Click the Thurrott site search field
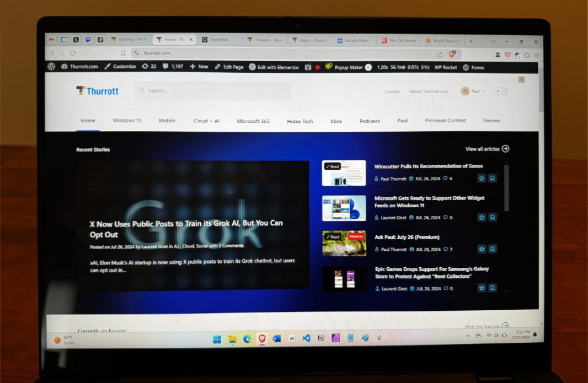588x383 pixels. pyautogui.click(x=212, y=91)
